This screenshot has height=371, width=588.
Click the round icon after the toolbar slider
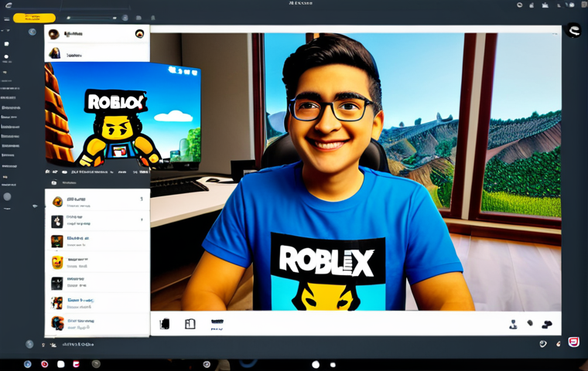coord(125,18)
